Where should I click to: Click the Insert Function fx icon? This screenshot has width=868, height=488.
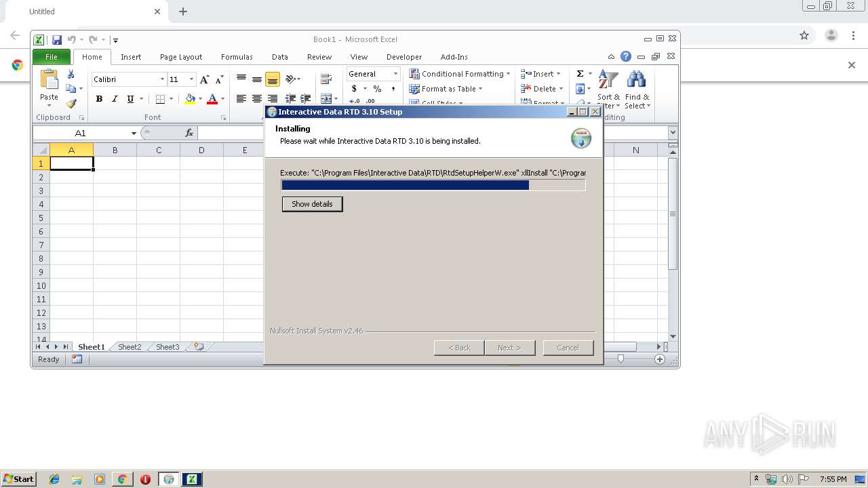[x=189, y=133]
